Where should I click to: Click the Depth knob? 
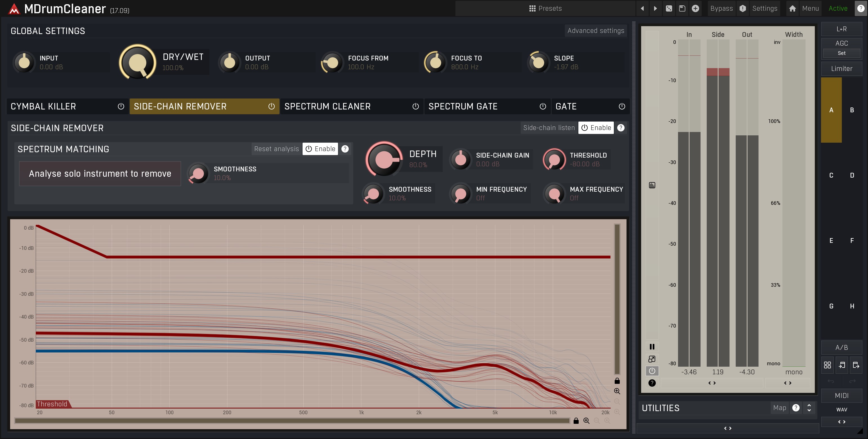coord(384,159)
